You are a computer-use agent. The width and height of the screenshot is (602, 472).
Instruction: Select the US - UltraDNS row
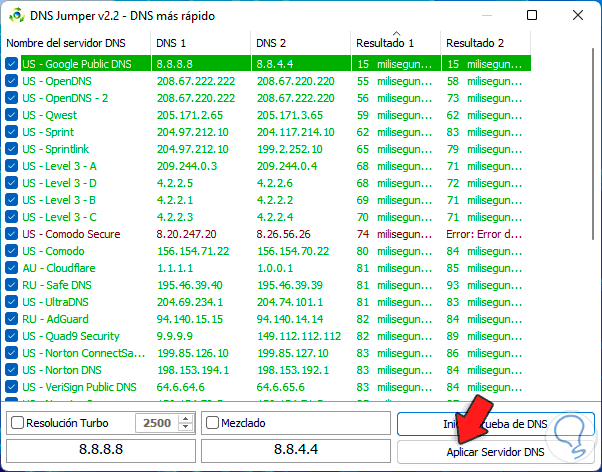coord(268,301)
